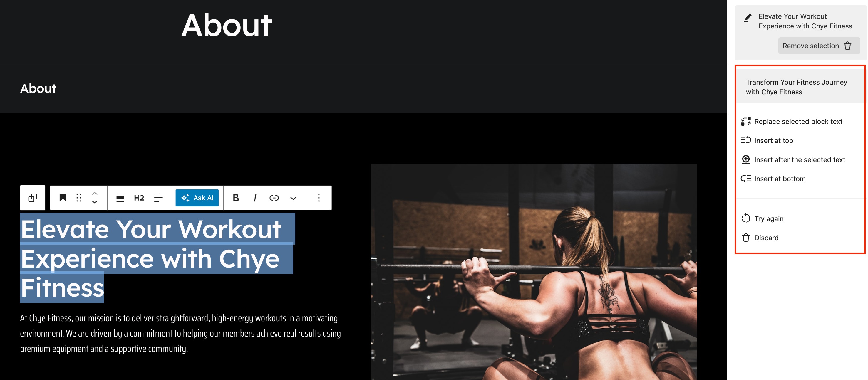This screenshot has height=380, width=868.
Task: Open the text alignment option
Action: coord(158,198)
